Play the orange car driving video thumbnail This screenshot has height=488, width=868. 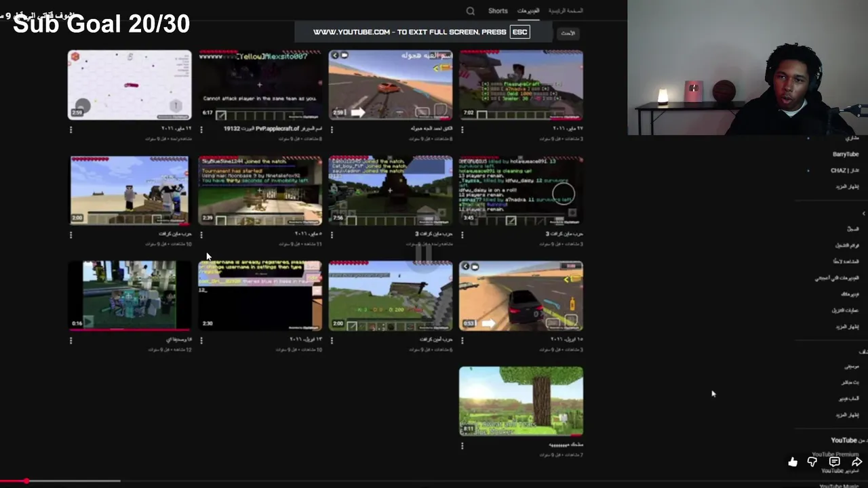pos(391,85)
